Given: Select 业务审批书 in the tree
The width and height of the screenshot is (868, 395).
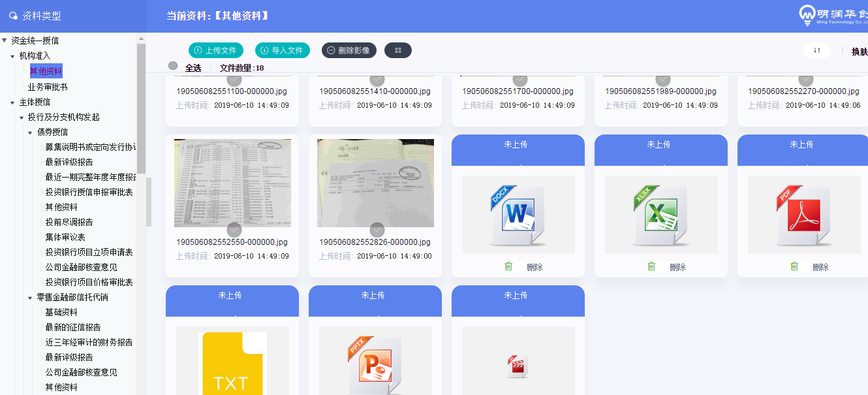Looking at the screenshot, I should (48, 87).
